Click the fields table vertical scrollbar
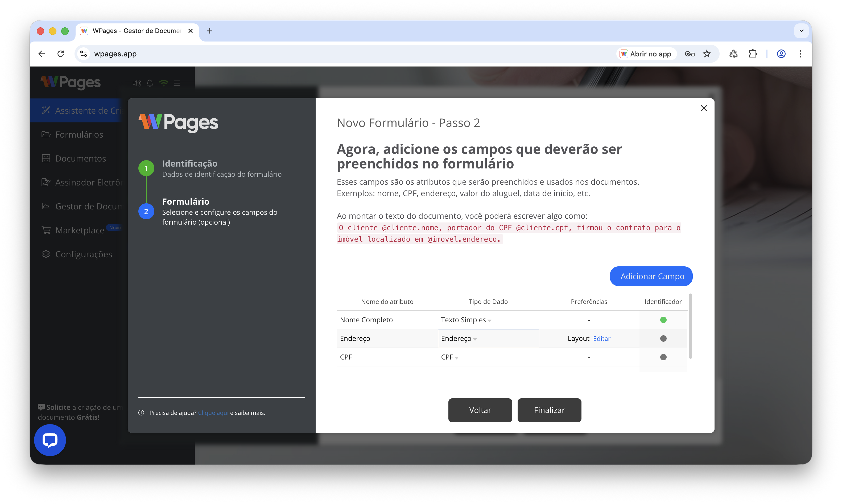Screen dimensions: 842x504 coord(690,326)
